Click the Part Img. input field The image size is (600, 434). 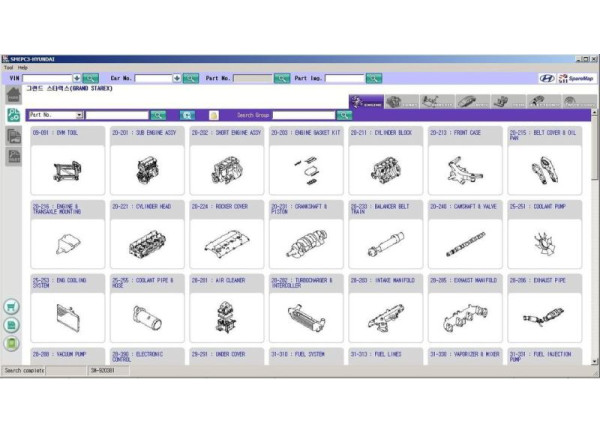coord(344,78)
